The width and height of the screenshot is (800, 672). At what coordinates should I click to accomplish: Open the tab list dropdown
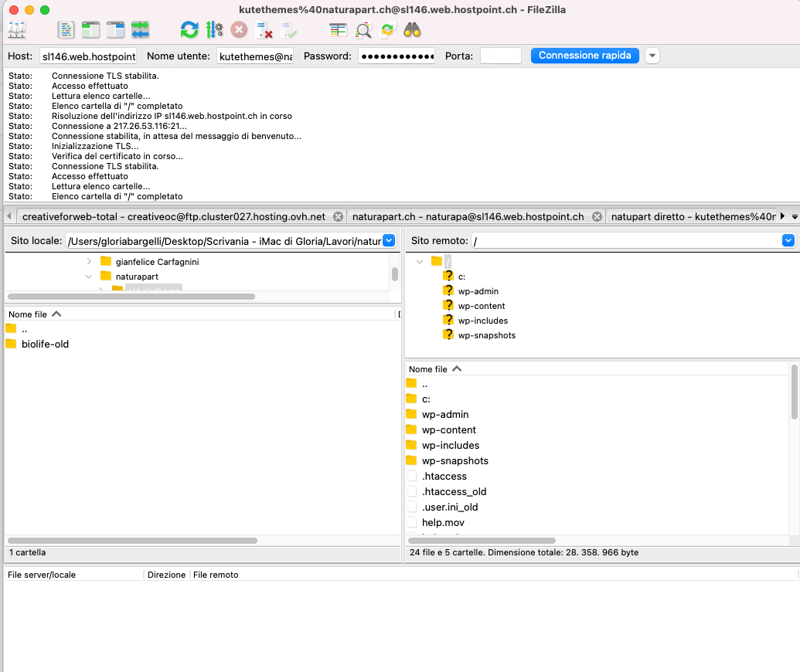coord(795,217)
